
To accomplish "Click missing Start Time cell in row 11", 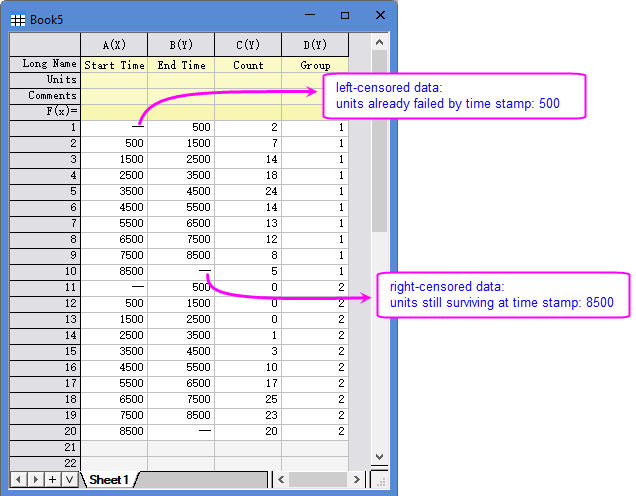I will coord(114,288).
